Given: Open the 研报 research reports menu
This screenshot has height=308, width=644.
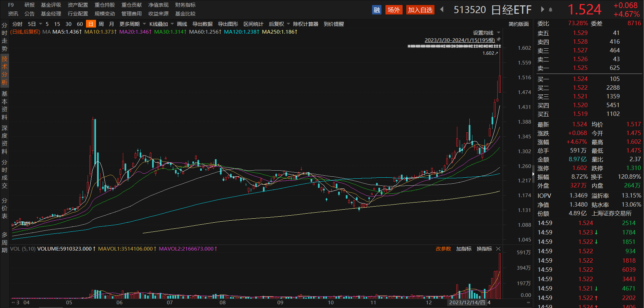Looking at the screenshot, I should 30,5.
